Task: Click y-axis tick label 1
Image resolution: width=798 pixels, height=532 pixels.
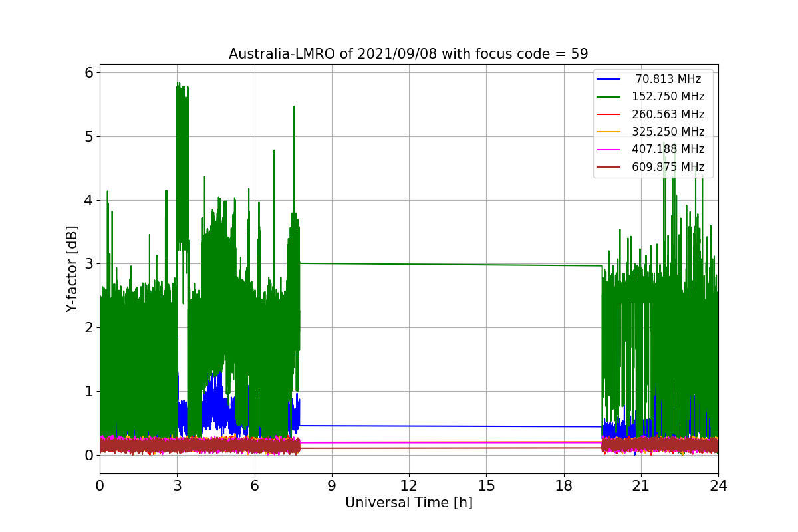Action: coord(88,391)
